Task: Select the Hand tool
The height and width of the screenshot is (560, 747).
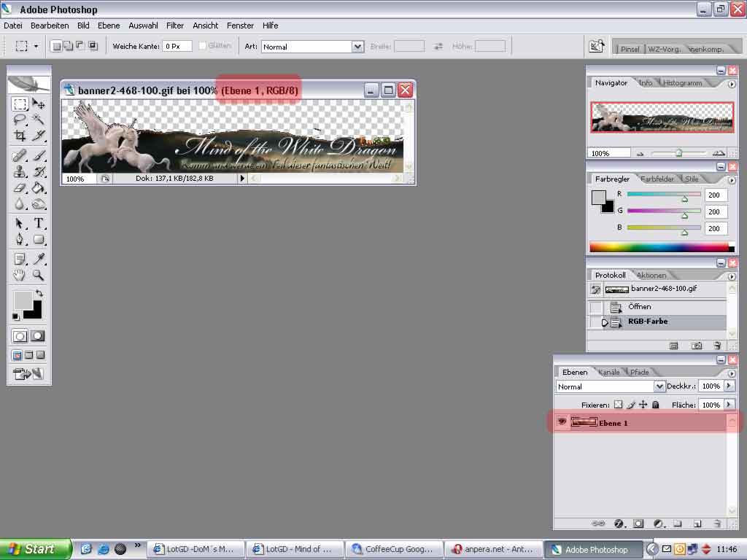Action: point(20,275)
